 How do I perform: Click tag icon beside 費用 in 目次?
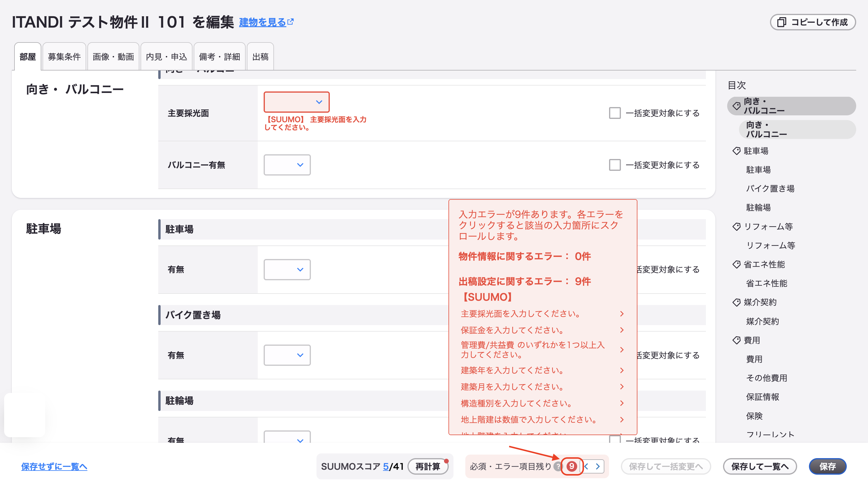[x=736, y=340]
